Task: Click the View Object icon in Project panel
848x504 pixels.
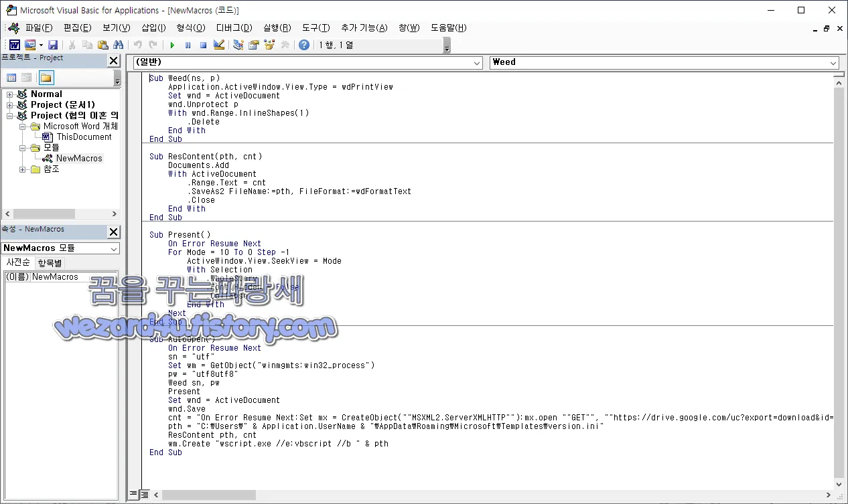Action: pyautogui.click(x=27, y=78)
